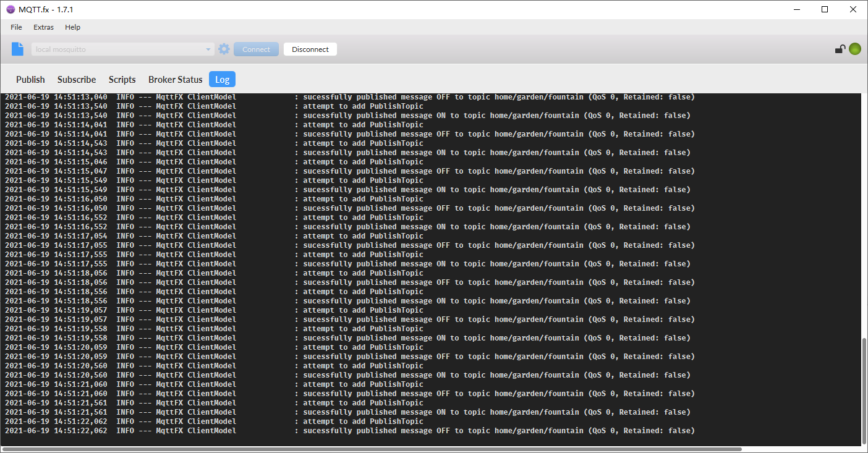This screenshot has height=453, width=868.
Task: Maximize the MQTT.fx window
Action: click(825, 9)
